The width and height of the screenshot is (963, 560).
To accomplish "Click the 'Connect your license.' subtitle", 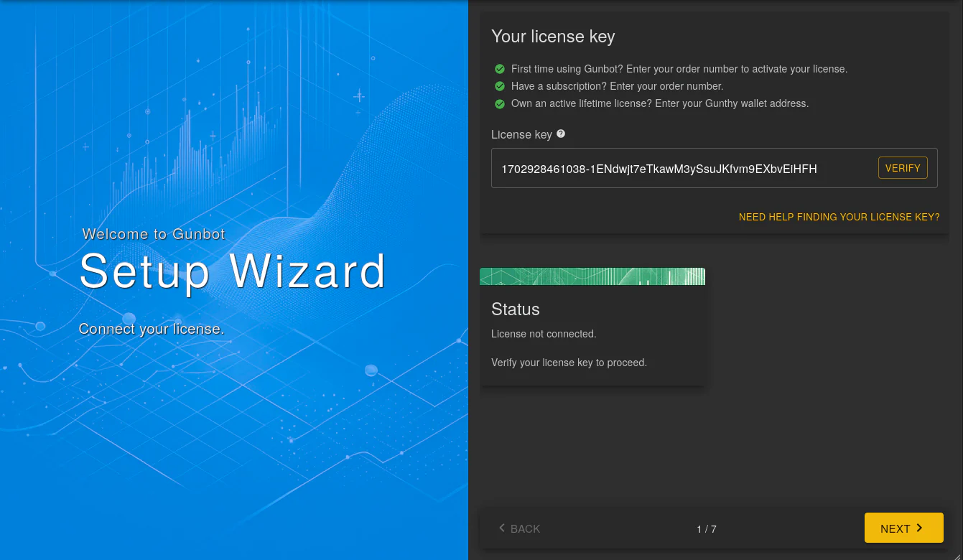I will click(x=152, y=329).
